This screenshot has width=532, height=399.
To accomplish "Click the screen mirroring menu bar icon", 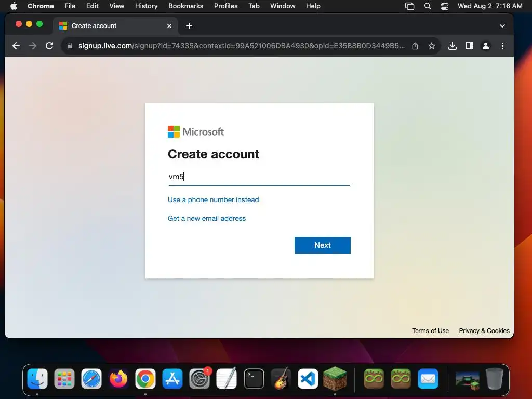I will coord(409,6).
